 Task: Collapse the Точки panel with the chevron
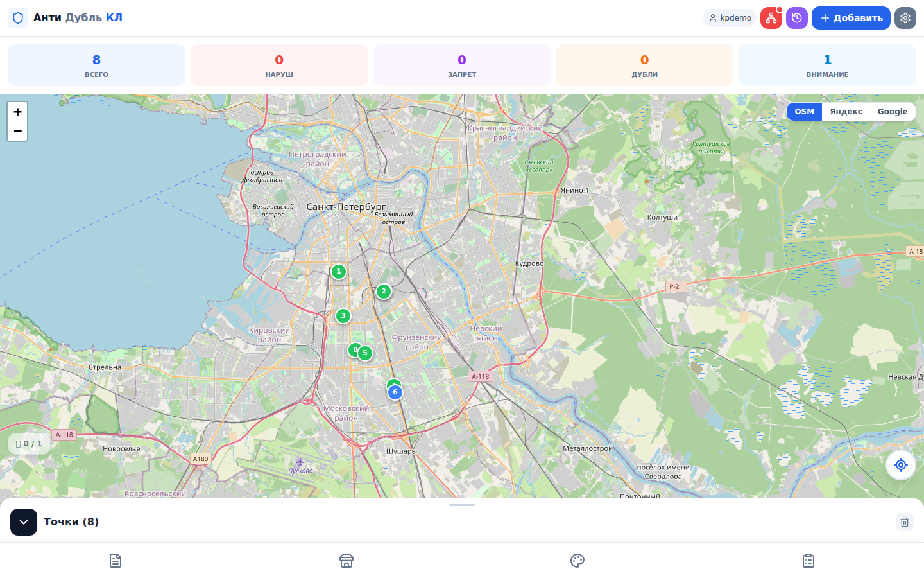[24, 522]
